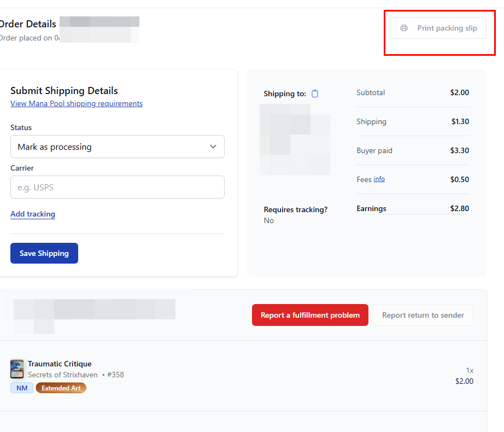Viewport: 504px width, 432px height.
Task: Open the Mark as processing combo box
Action: (x=118, y=147)
